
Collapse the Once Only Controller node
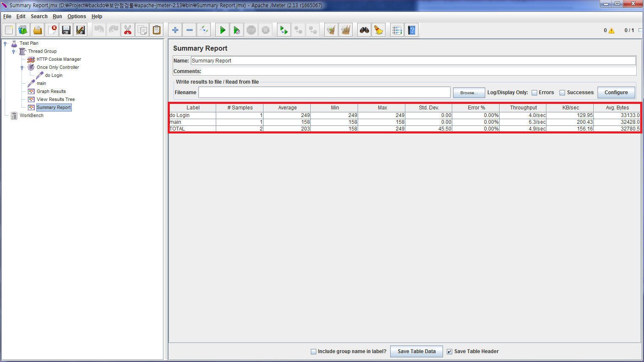coord(22,67)
